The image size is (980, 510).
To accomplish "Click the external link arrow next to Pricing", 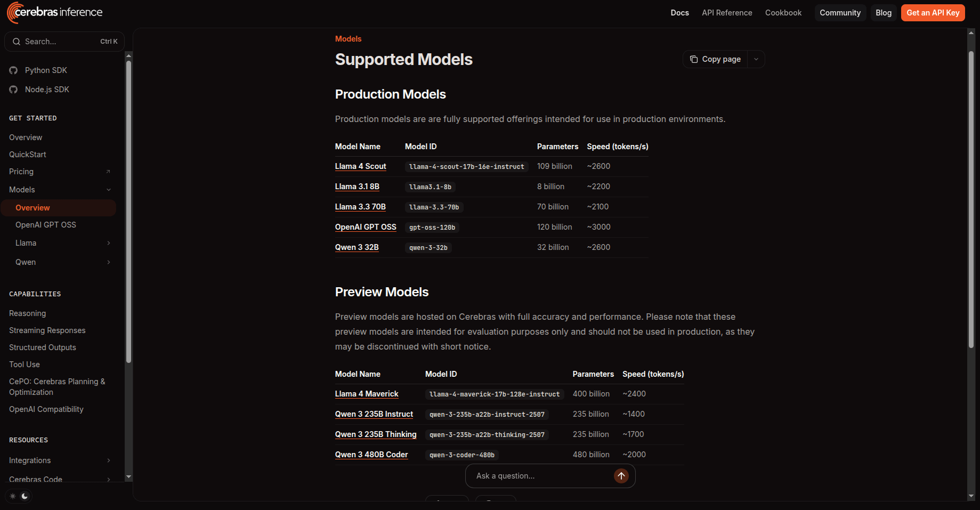I will [x=108, y=172].
